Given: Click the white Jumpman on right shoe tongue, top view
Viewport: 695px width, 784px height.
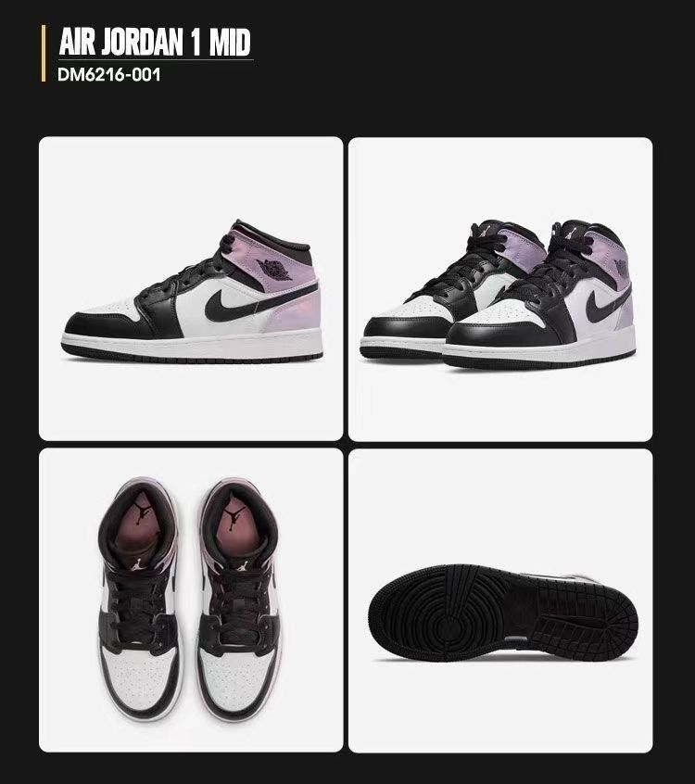Looking at the screenshot, I should 243,566.
